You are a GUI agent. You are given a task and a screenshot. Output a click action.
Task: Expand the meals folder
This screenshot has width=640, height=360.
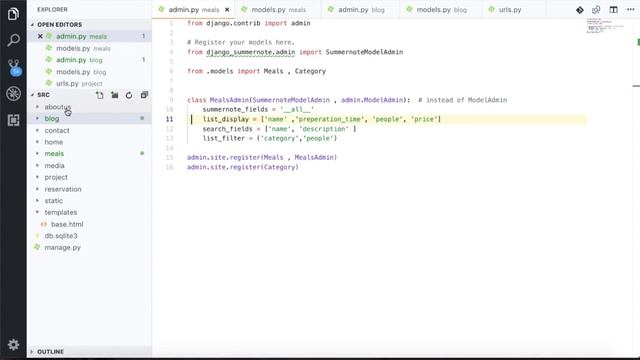pos(54,154)
